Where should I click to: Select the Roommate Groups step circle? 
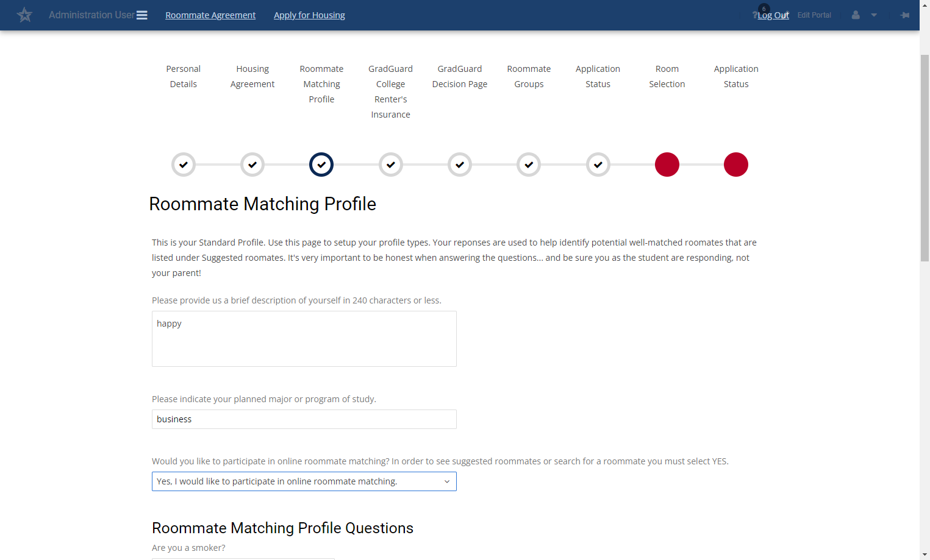(x=529, y=165)
